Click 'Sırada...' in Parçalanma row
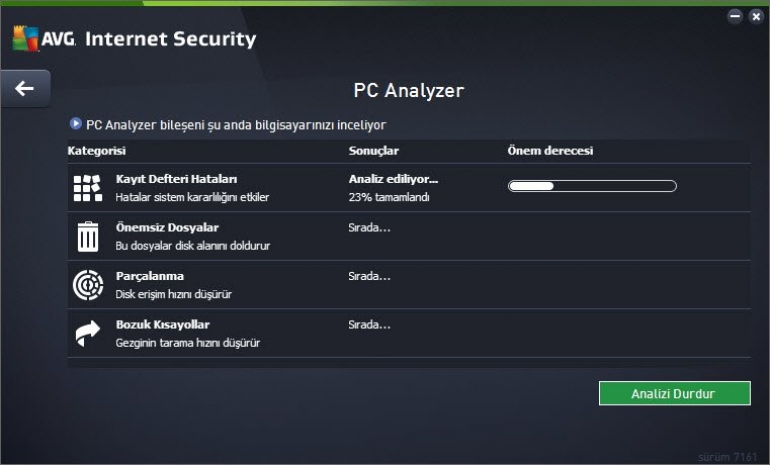770x465 pixels. point(369,276)
